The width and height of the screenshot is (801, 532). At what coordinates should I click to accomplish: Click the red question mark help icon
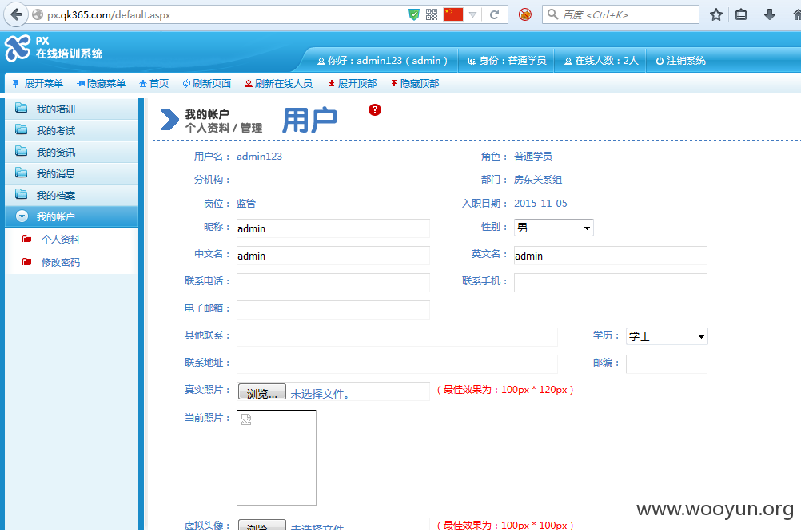pos(374,109)
